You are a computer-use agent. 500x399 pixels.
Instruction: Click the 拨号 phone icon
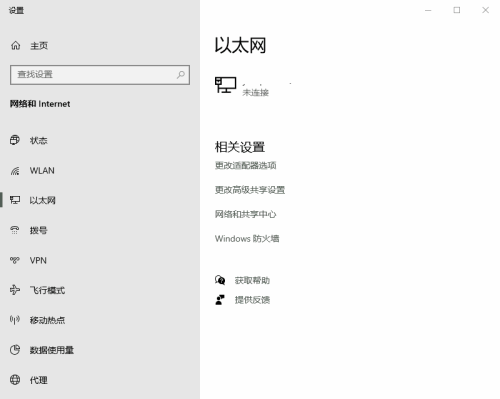(15, 230)
